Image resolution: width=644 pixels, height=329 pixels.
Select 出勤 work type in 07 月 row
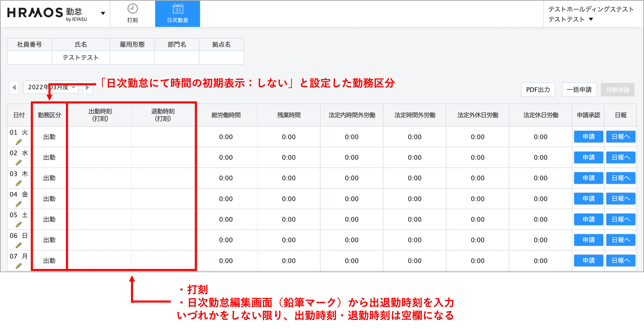tap(50, 260)
